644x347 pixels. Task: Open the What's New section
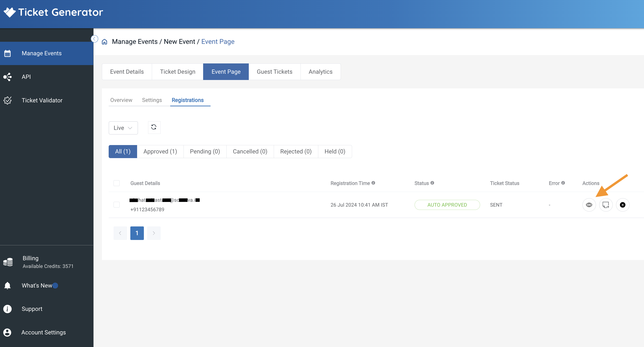[x=47, y=285]
